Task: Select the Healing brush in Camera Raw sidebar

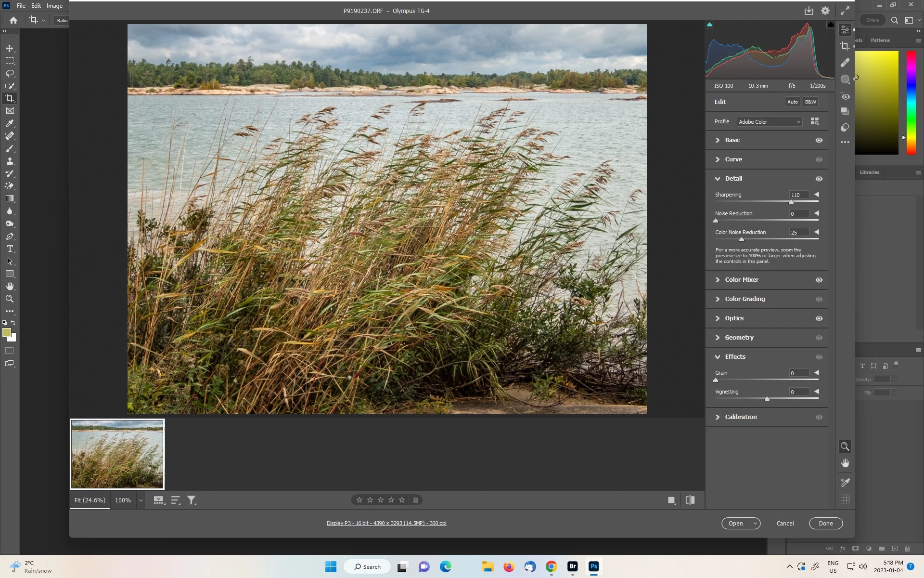Action: 845,63
